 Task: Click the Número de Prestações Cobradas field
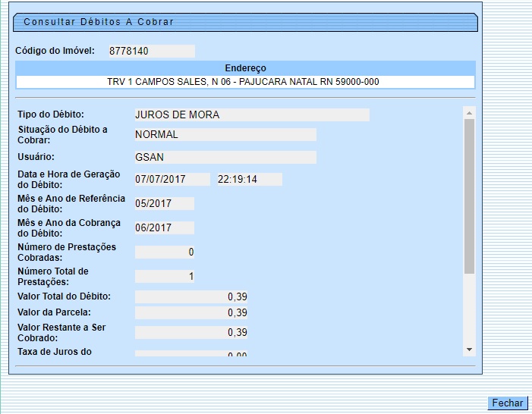pos(164,252)
